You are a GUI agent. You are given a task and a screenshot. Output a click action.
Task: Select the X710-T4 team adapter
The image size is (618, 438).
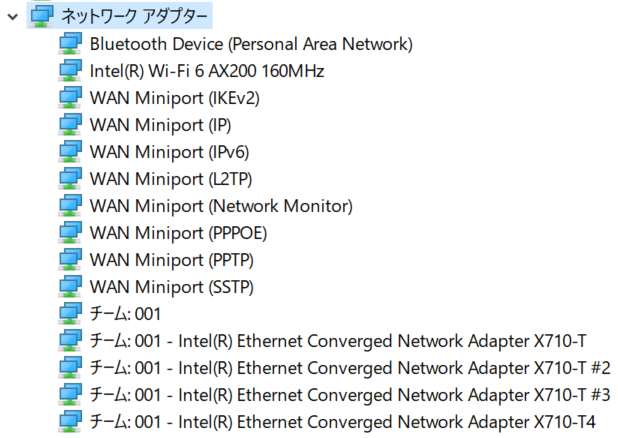tap(343, 422)
